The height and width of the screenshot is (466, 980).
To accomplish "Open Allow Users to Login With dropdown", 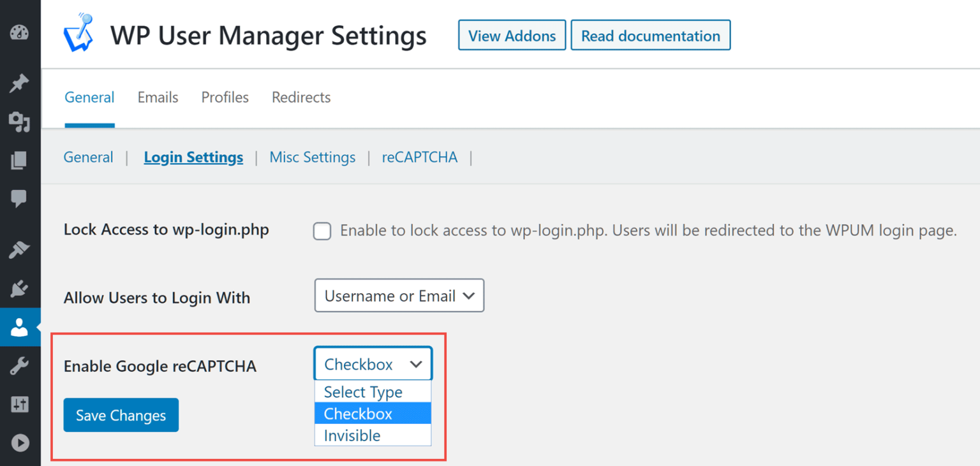I will click(399, 296).
